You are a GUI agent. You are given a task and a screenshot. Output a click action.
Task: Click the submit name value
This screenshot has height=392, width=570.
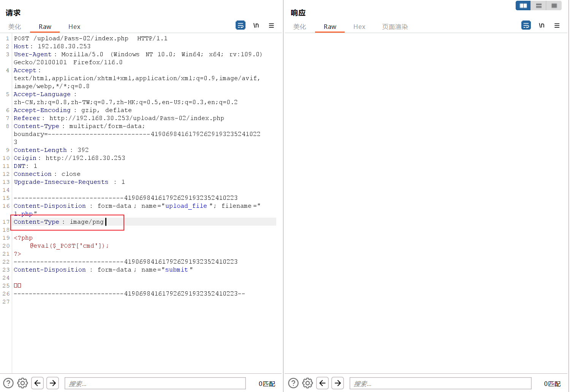point(177,270)
